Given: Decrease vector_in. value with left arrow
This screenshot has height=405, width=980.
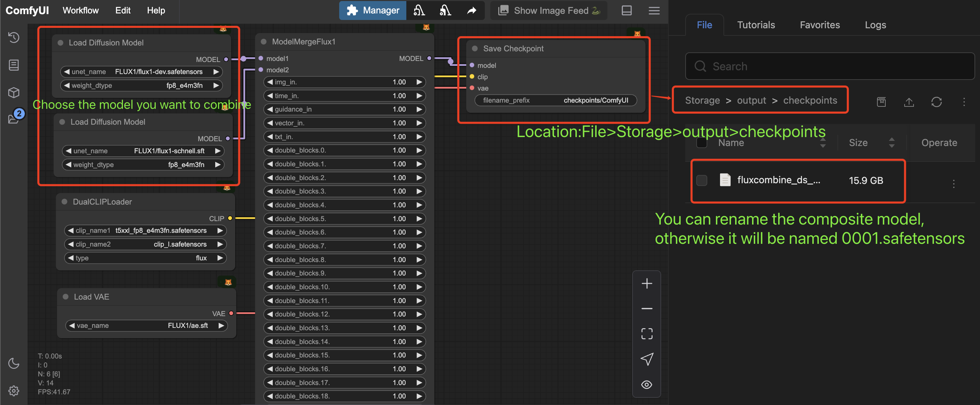Looking at the screenshot, I should click(x=270, y=123).
